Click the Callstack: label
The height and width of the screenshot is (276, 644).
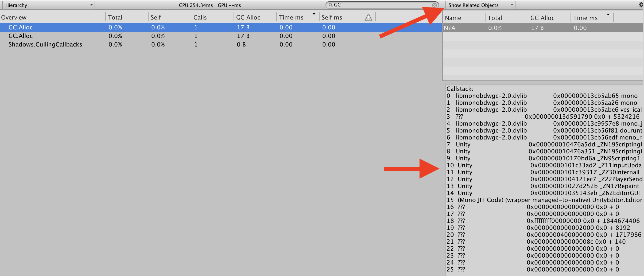click(460, 89)
